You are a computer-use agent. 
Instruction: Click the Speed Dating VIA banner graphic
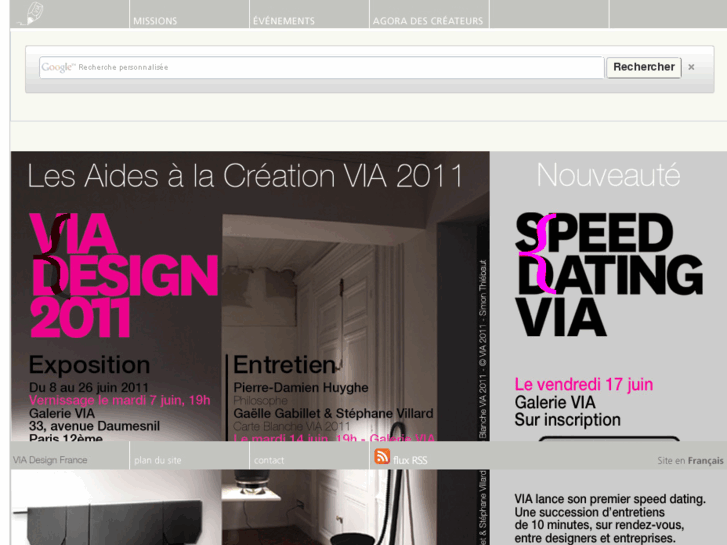(x=608, y=274)
